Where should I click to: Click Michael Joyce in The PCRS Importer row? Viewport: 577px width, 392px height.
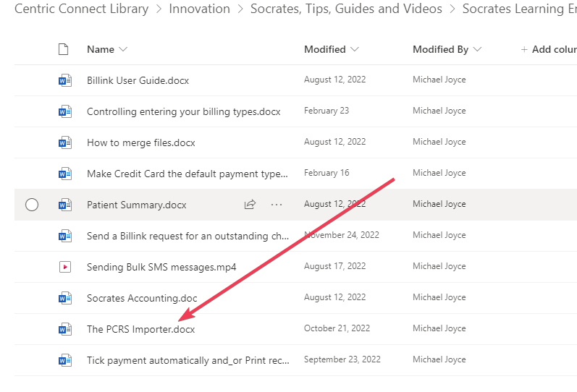[x=439, y=328]
